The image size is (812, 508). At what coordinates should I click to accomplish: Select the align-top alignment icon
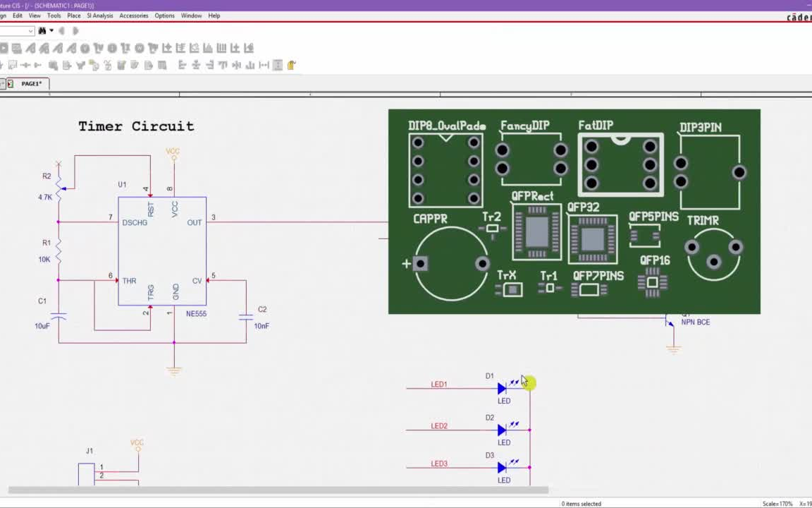[x=223, y=65]
